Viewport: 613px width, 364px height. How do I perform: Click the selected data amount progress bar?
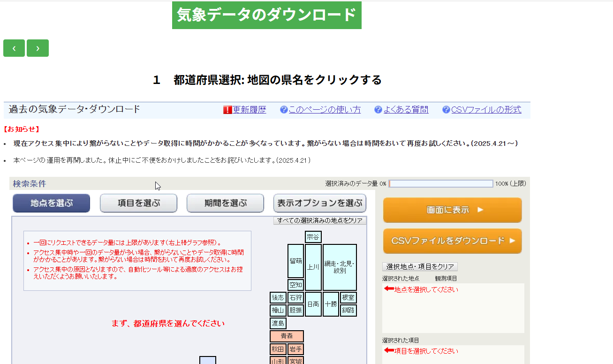point(440,183)
